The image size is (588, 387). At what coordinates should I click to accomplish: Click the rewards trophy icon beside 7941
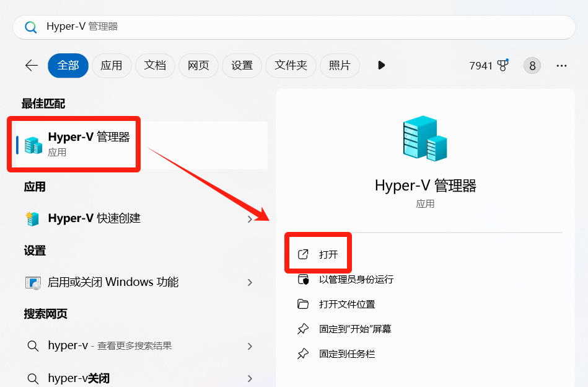click(502, 65)
